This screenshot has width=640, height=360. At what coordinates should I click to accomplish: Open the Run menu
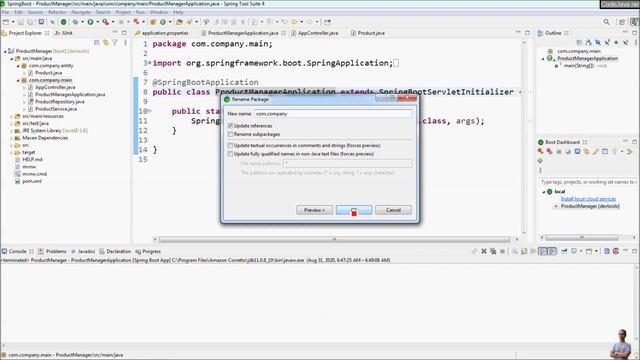point(140,12)
